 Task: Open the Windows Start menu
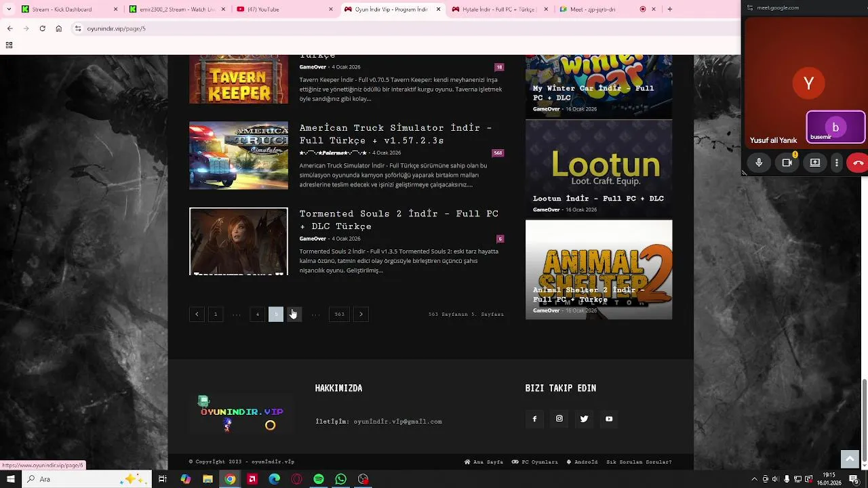pyautogui.click(x=10, y=479)
